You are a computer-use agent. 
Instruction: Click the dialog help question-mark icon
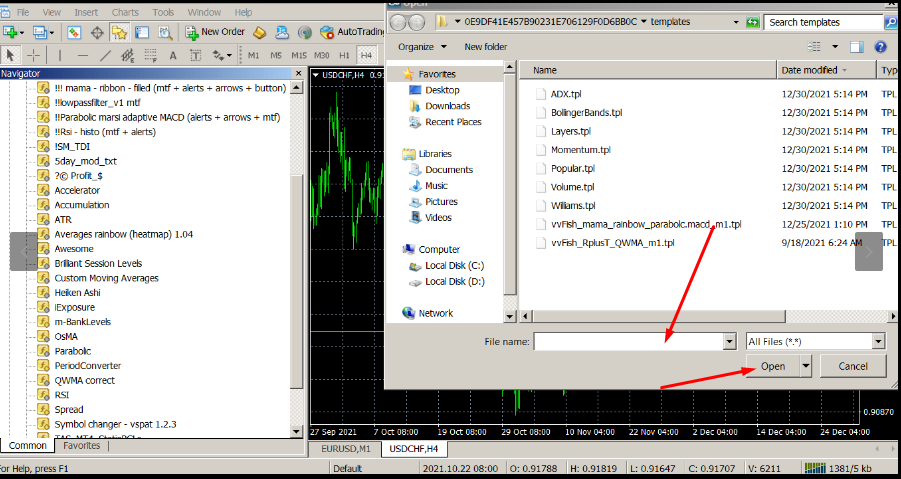coord(880,46)
